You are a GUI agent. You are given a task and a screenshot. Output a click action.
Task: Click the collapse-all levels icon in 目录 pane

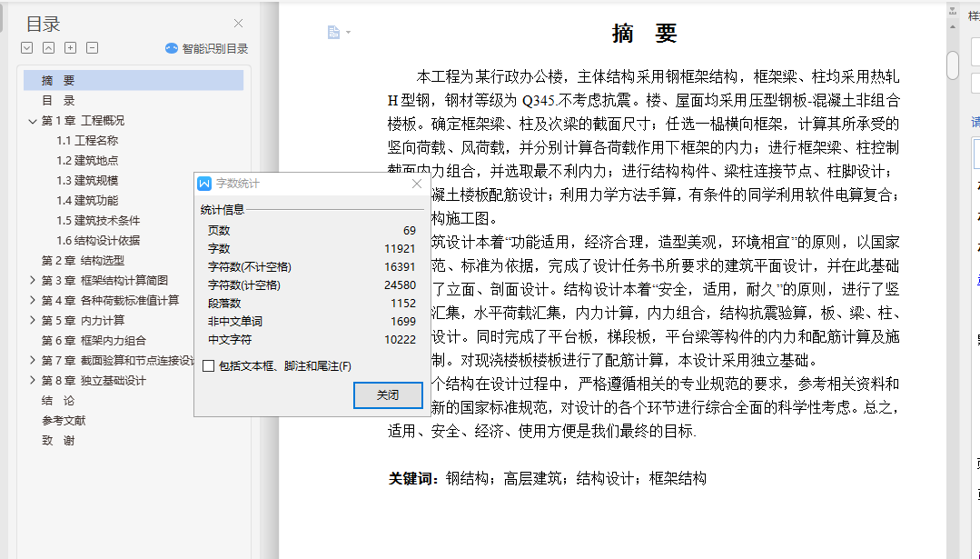pyautogui.click(x=48, y=48)
